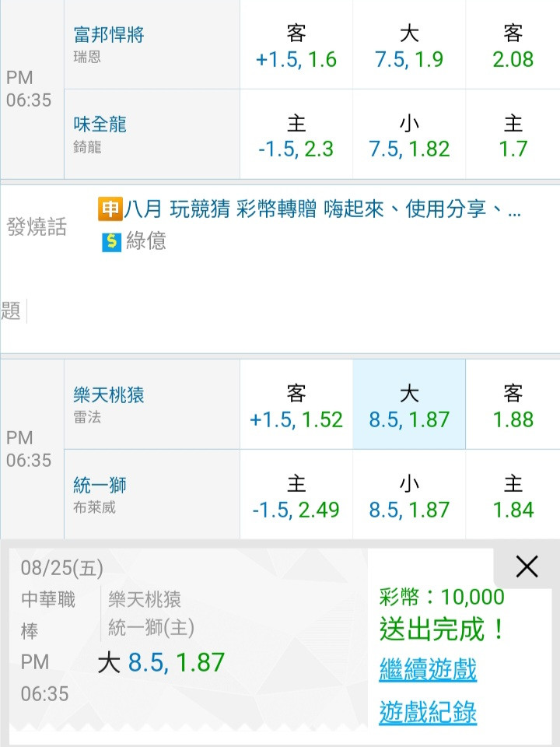Close the bet confirmation popup with X
Viewport: 560px width, 747px height.
pyautogui.click(x=527, y=566)
